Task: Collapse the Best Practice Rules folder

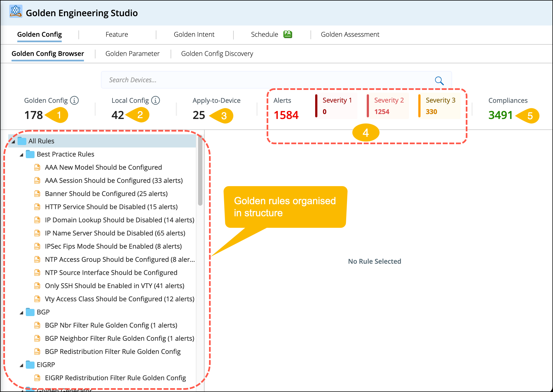Action: pyautogui.click(x=21, y=155)
